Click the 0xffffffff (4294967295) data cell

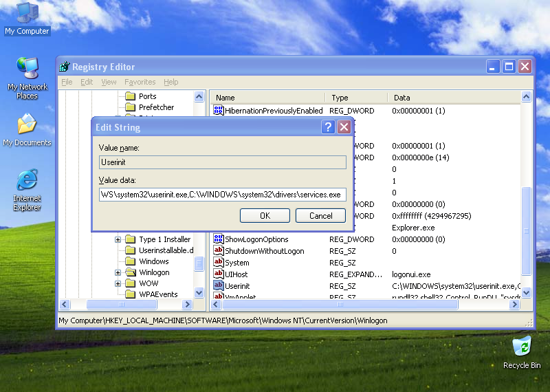pyautogui.click(x=432, y=216)
